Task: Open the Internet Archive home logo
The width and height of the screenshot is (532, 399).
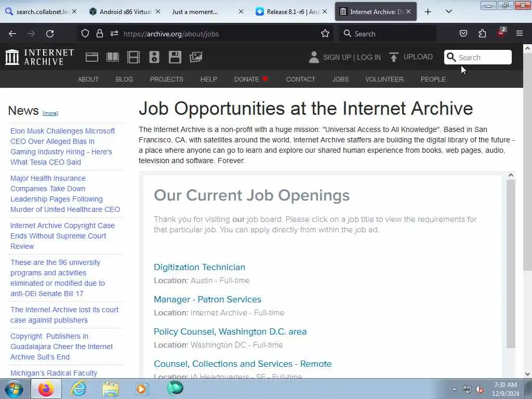Action: pos(39,57)
